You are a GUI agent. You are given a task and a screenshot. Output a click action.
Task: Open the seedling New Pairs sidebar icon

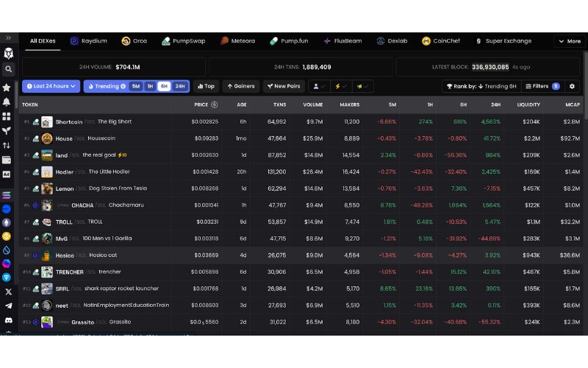click(x=7, y=131)
